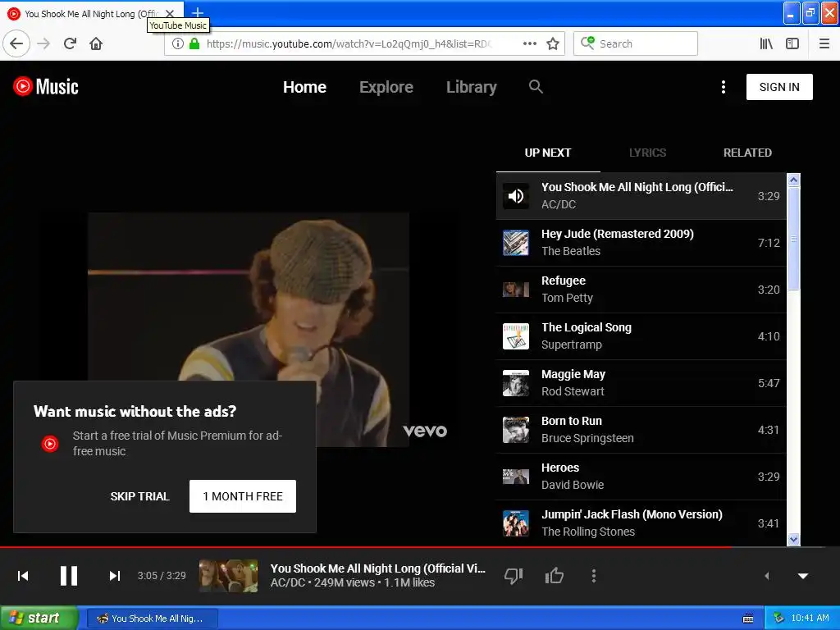The width and height of the screenshot is (840, 630).
Task: Switch to the UP NEXT tab
Action: (547, 153)
